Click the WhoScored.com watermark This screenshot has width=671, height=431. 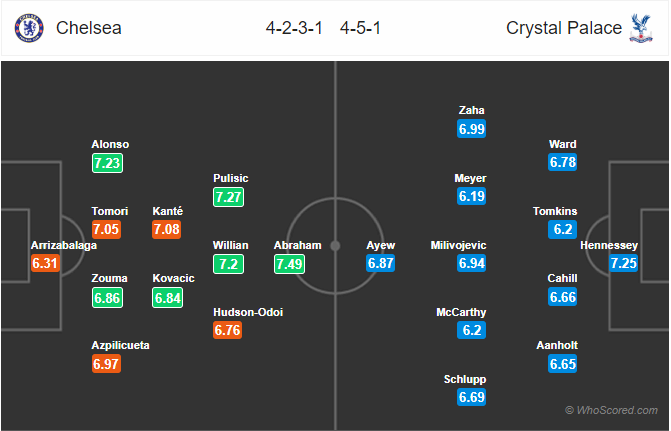[612, 410]
